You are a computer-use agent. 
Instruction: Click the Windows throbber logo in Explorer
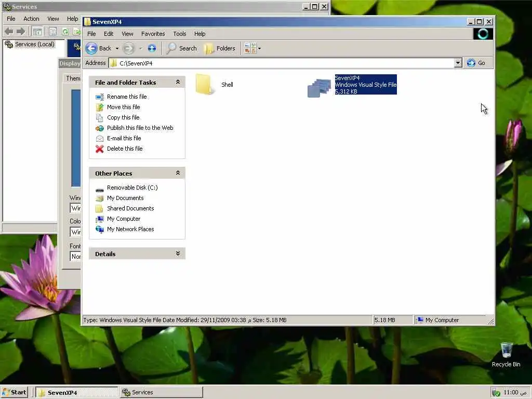click(x=483, y=34)
